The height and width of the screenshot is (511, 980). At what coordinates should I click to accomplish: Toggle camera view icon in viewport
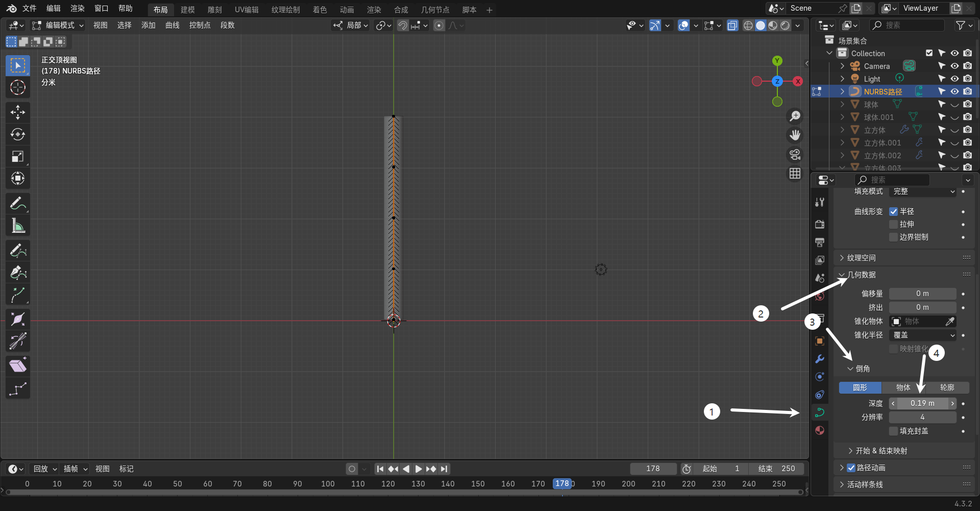pos(795,154)
